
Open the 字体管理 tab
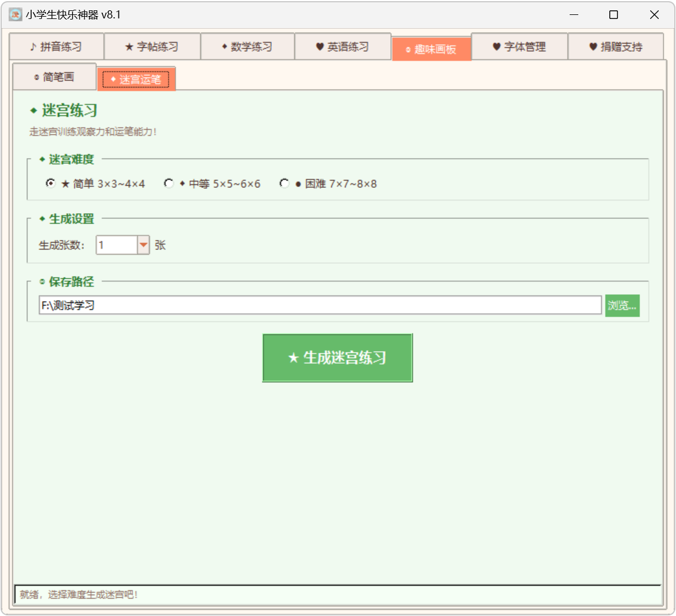pyautogui.click(x=520, y=47)
